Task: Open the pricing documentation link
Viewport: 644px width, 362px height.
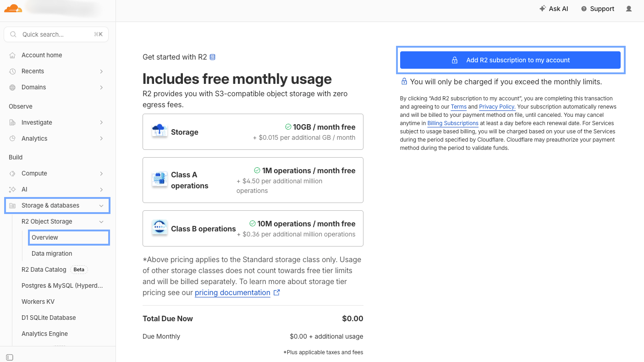Action: coord(232,292)
